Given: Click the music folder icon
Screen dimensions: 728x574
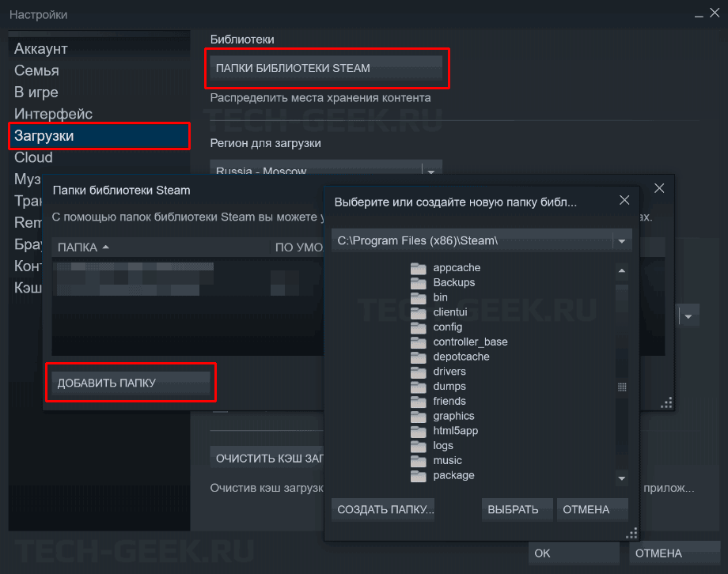Looking at the screenshot, I should (x=419, y=460).
